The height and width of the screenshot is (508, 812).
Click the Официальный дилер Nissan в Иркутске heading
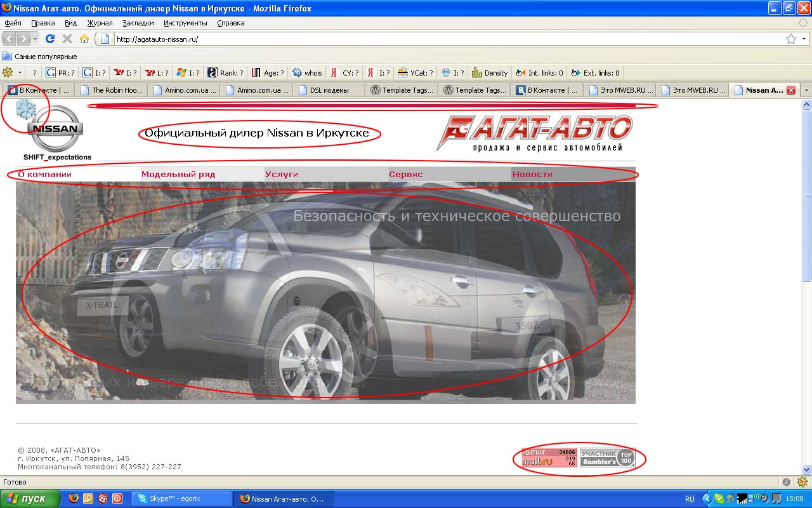tap(257, 133)
